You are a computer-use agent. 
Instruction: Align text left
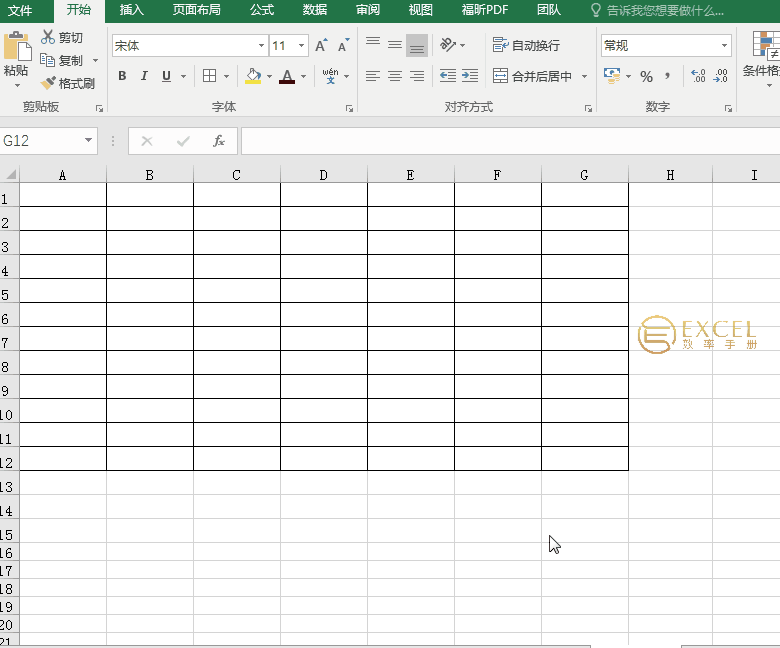click(373, 76)
